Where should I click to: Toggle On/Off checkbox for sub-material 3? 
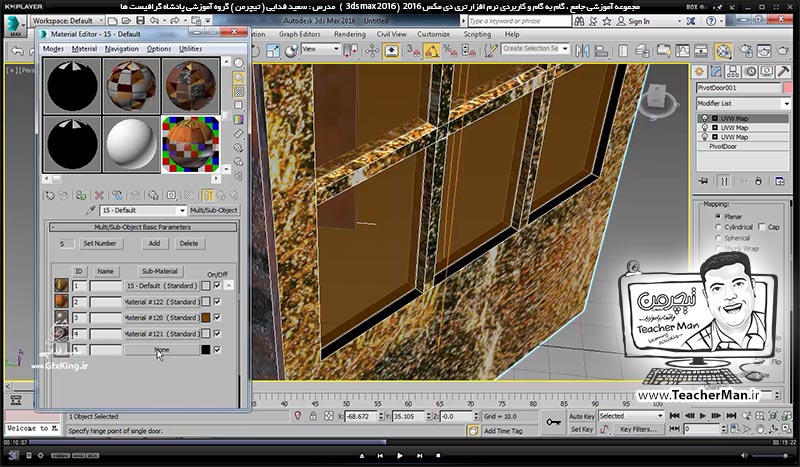(218, 317)
